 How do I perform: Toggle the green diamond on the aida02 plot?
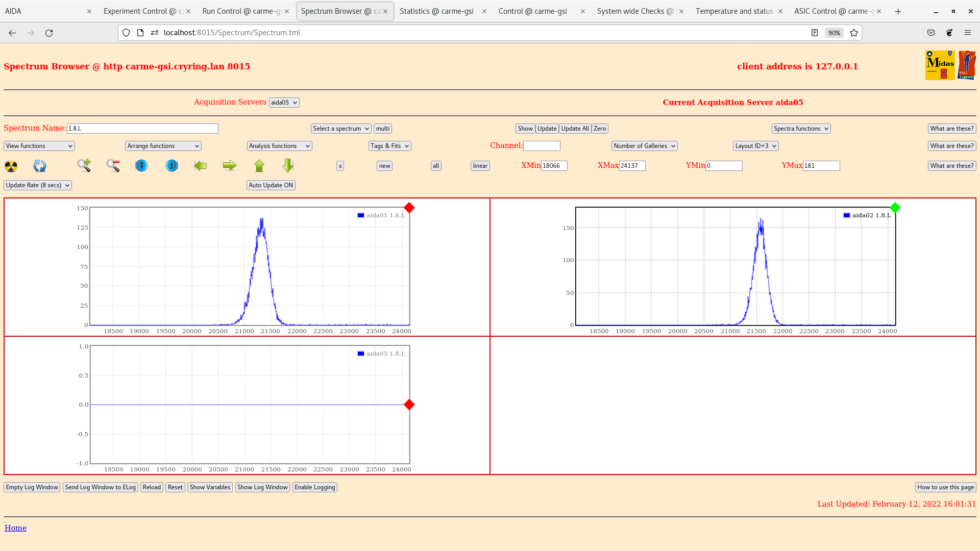pyautogui.click(x=895, y=208)
